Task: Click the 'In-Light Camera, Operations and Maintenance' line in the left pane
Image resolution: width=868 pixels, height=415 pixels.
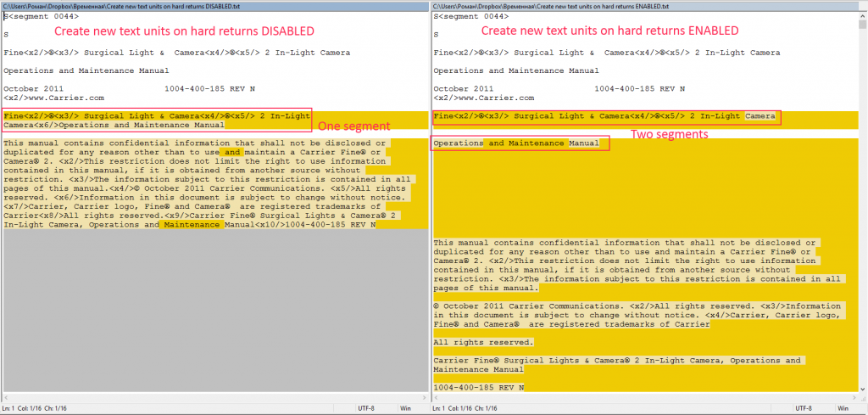Action: 189,225
